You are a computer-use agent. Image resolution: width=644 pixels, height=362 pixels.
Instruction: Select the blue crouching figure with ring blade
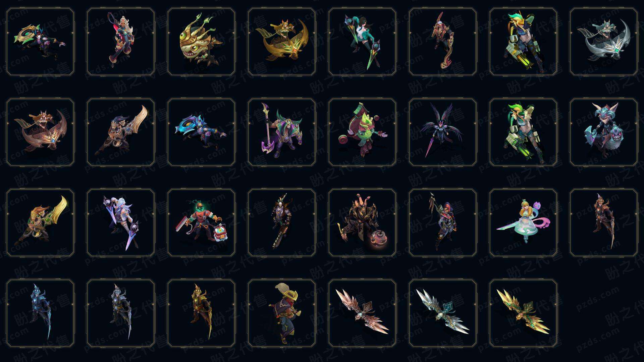point(201,132)
